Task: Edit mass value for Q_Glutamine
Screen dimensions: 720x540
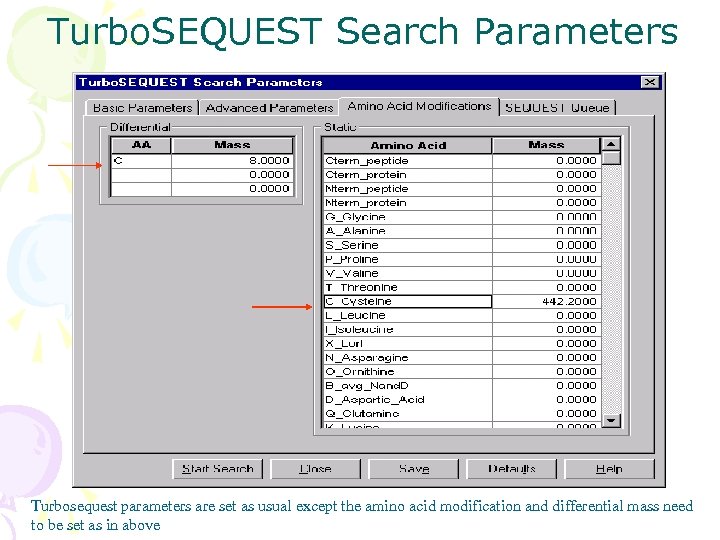Action: coord(546,414)
